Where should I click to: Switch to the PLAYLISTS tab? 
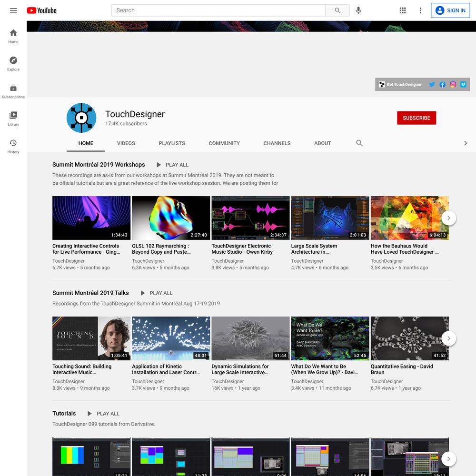(x=172, y=143)
